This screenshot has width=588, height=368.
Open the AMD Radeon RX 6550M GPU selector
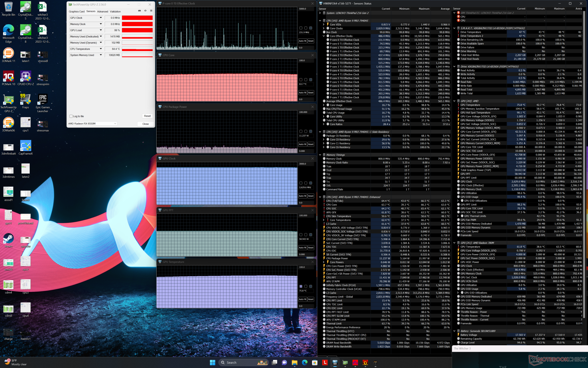92,124
